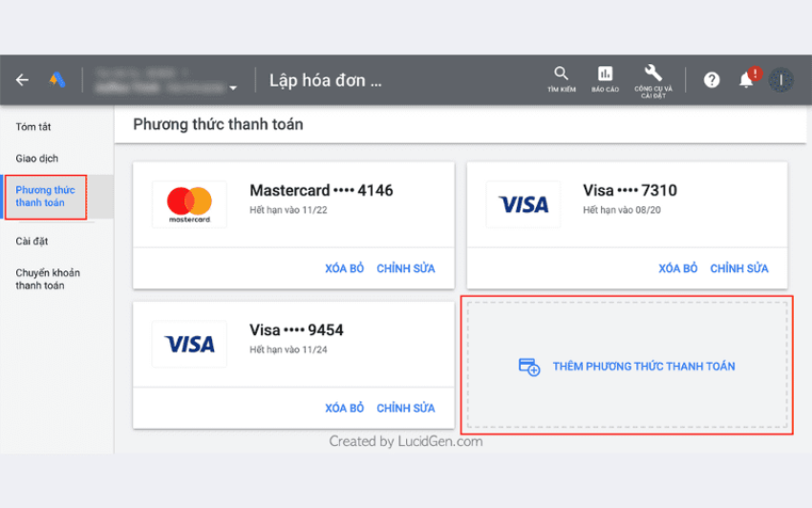Edit Visa 9454 with CHỈNH SỬA
The width and height of the screenshot is (812, 508).
pyautogui.click(x=405, y=408)
